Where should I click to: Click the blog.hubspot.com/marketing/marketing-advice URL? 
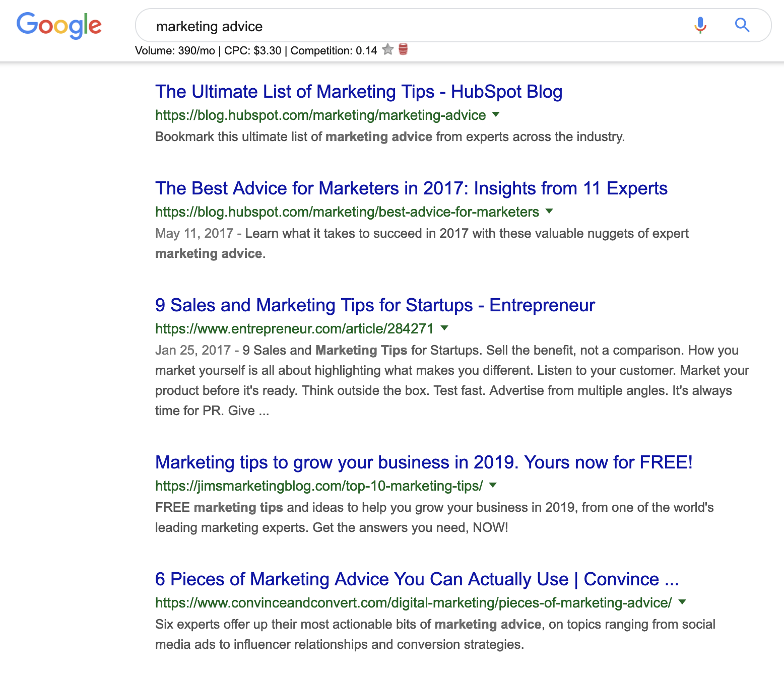(x=320, y=115)
